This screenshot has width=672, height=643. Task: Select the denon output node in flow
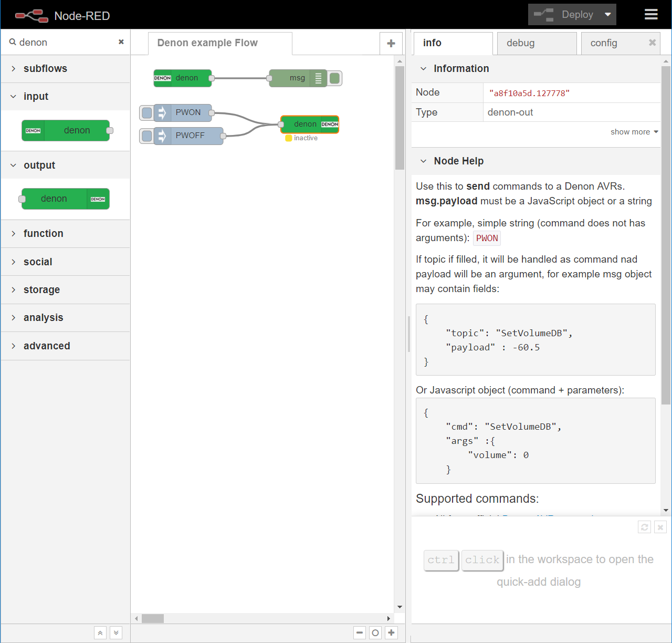point(310,125)
